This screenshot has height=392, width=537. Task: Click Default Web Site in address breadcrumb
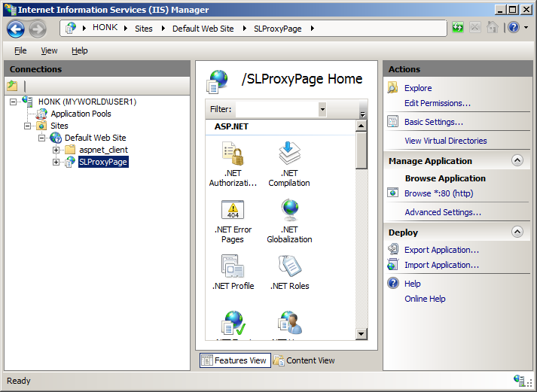[203, 29]
